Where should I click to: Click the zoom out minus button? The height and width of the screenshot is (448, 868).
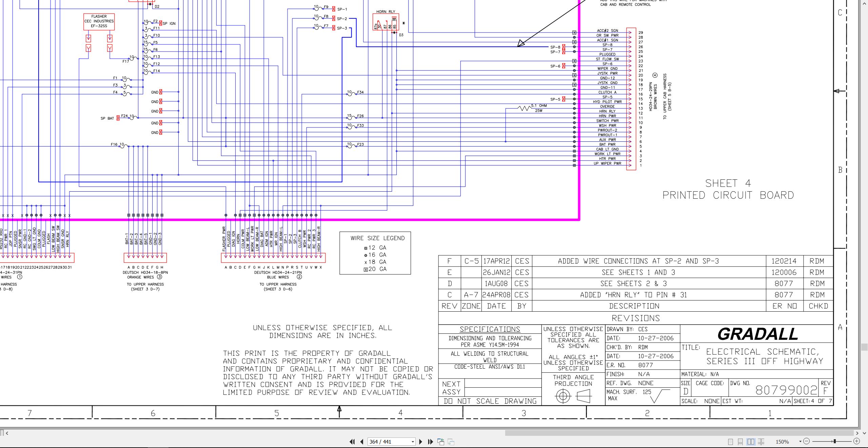tap(807, 441)
